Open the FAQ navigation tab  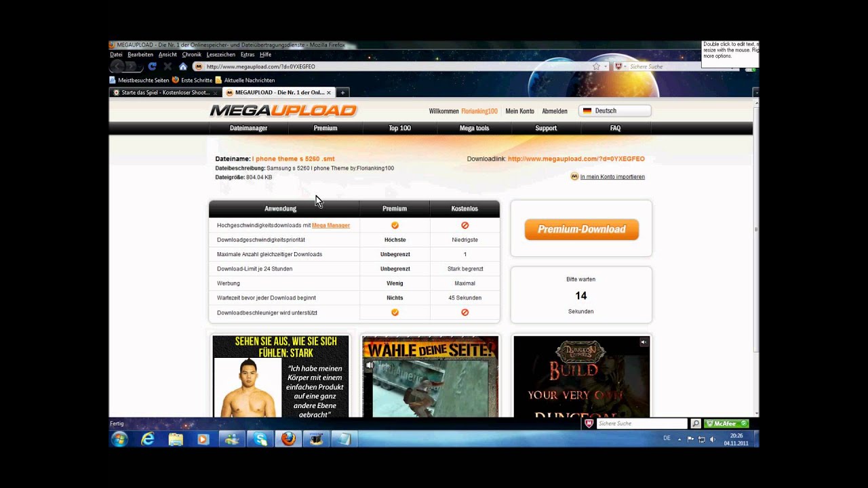tap(615, 128)
